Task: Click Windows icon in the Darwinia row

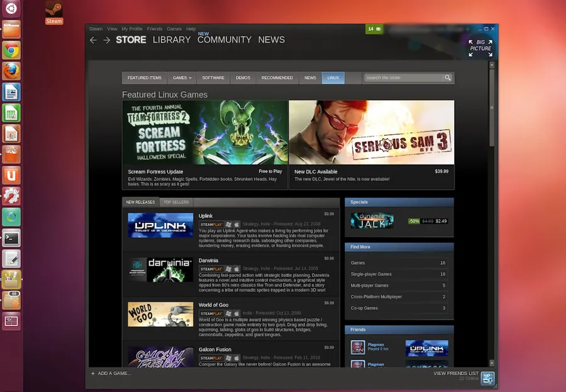Action: [x=228, y=269]
